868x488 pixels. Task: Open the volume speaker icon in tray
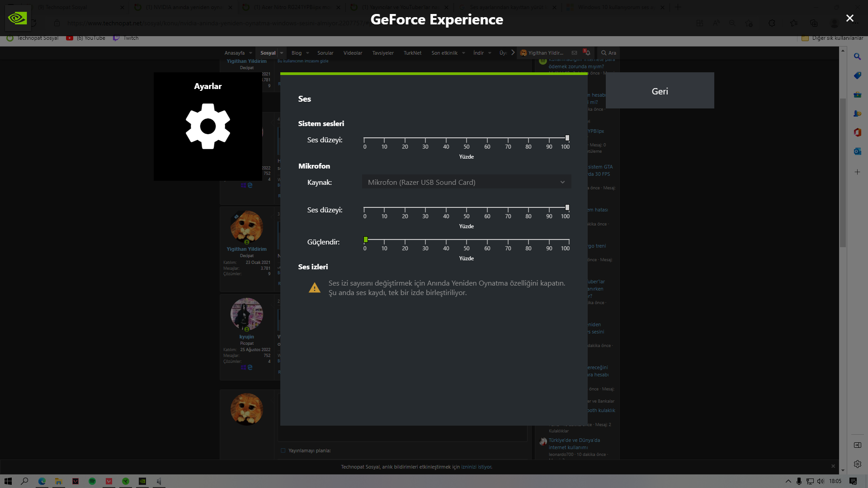pos(821,481)
